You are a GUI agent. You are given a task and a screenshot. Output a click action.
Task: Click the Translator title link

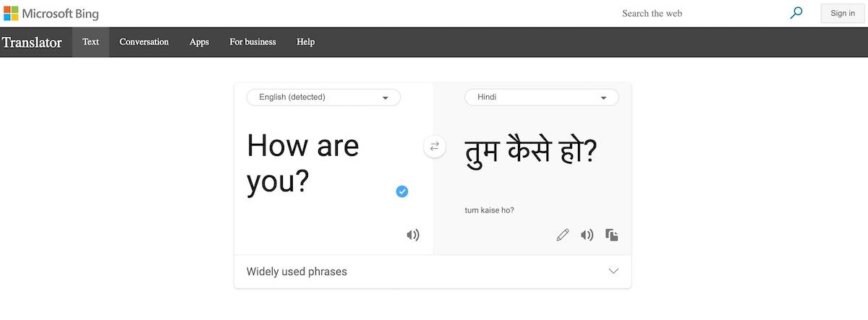(32, 43)
